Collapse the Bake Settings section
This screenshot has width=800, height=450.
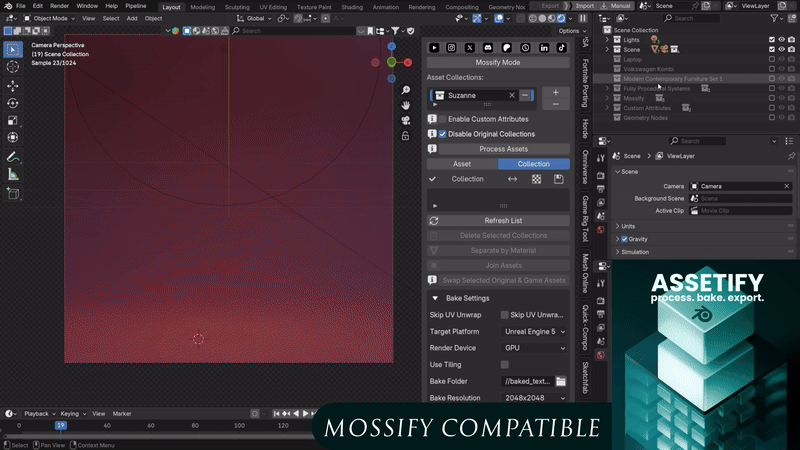(435, 298)
